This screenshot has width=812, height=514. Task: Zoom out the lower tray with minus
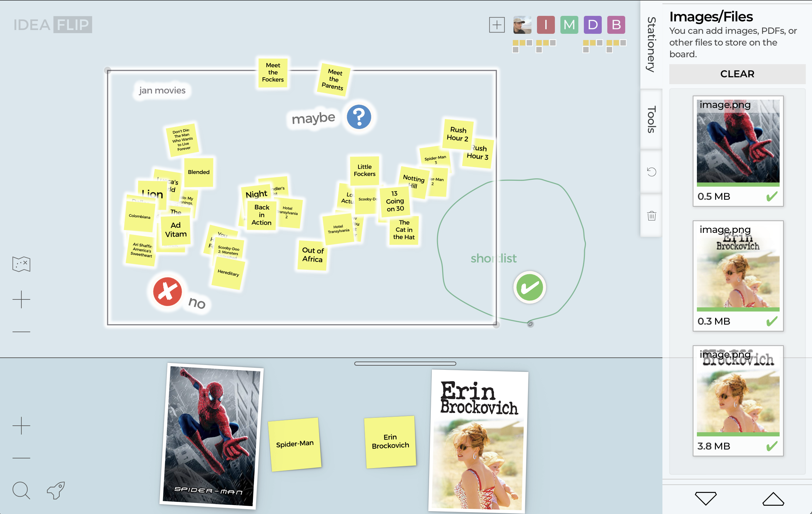point(21,458)
